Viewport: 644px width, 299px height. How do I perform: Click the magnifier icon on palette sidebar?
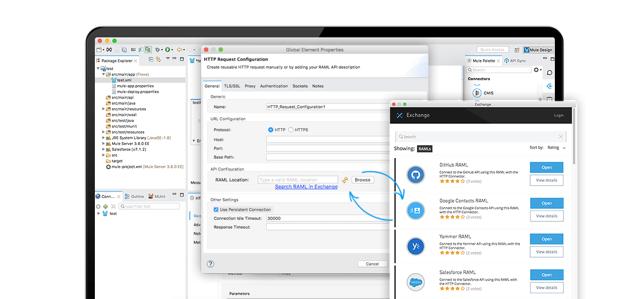tap(549, 72)
